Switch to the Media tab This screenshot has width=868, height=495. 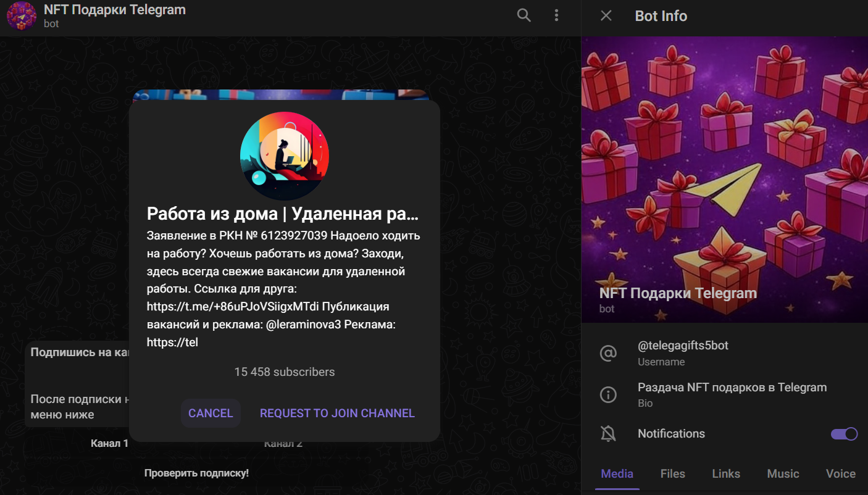click(617, 474)
